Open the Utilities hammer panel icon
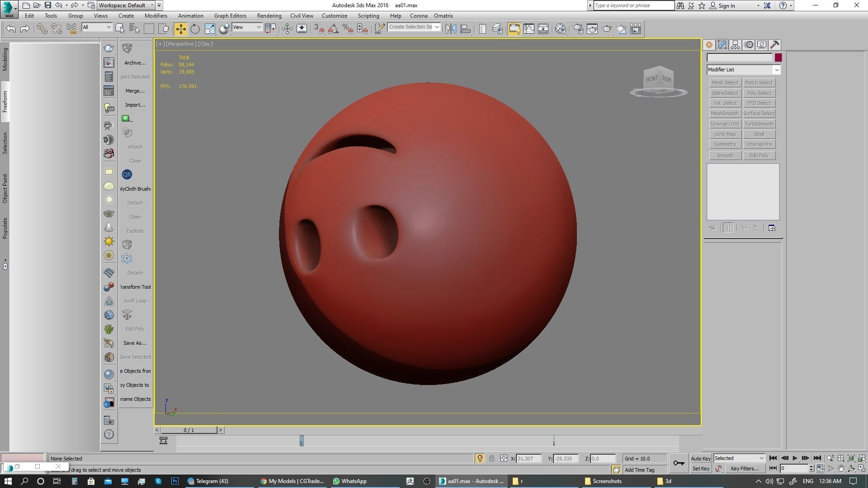This screenshot has height=488, width=868. pos(775,45)
